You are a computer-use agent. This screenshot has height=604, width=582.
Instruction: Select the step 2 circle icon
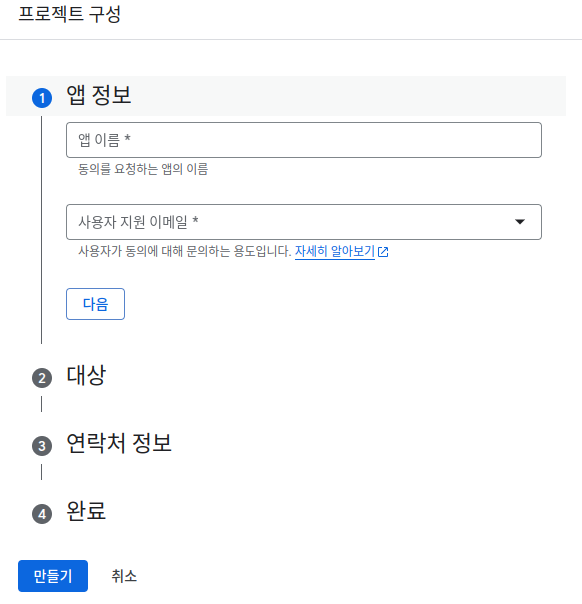click(x=42, y=378)
